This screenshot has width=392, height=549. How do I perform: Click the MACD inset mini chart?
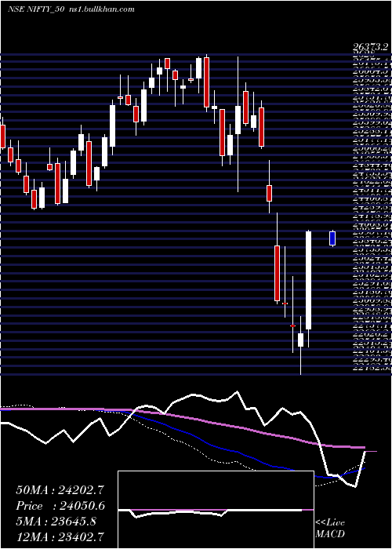[216, 510]
